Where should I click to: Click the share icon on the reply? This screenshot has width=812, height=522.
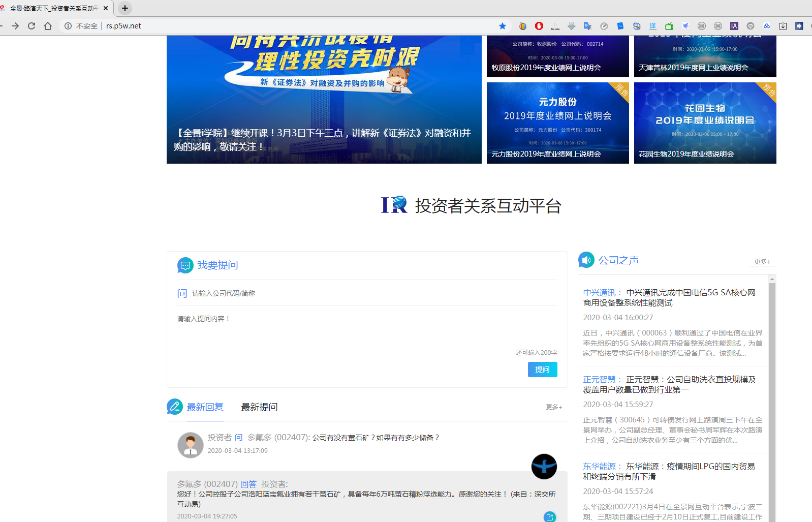(x=550, y=517)
